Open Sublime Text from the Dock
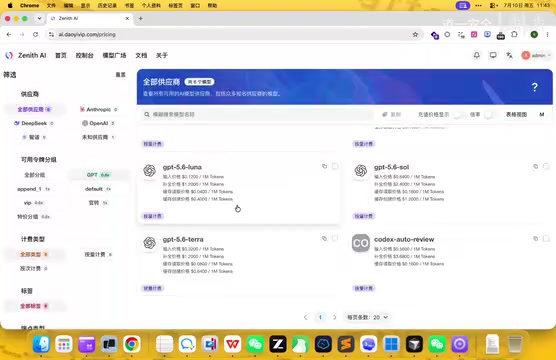The height and width of the screenshot is (360, 556). (x=346, y=344)
